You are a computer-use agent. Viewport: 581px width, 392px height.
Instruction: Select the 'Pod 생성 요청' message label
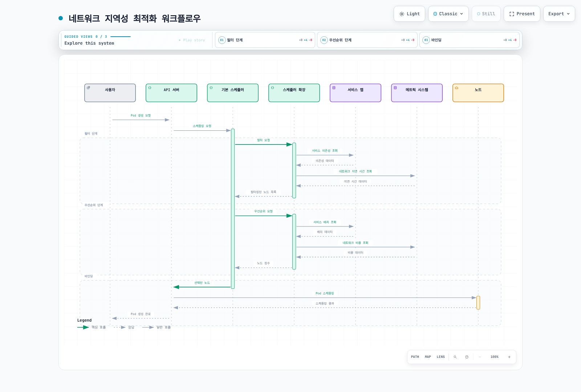[141, 115]
